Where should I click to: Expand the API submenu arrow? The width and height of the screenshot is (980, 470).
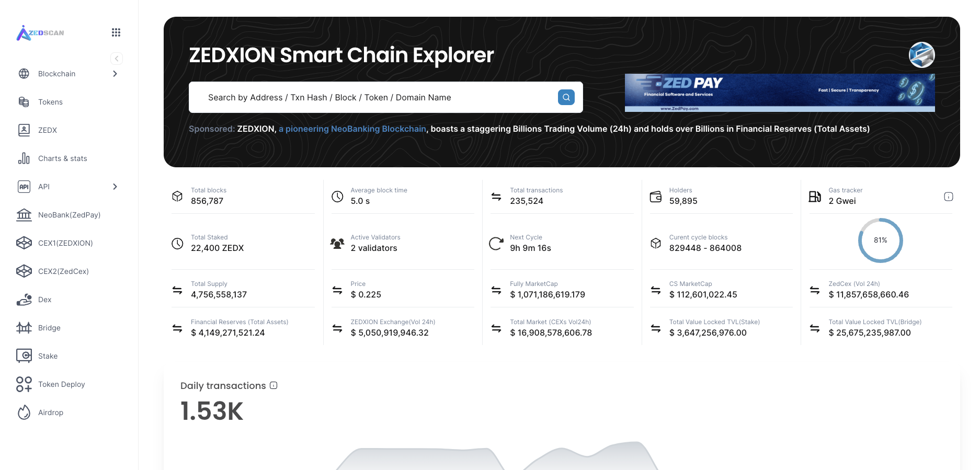[115, 187]
